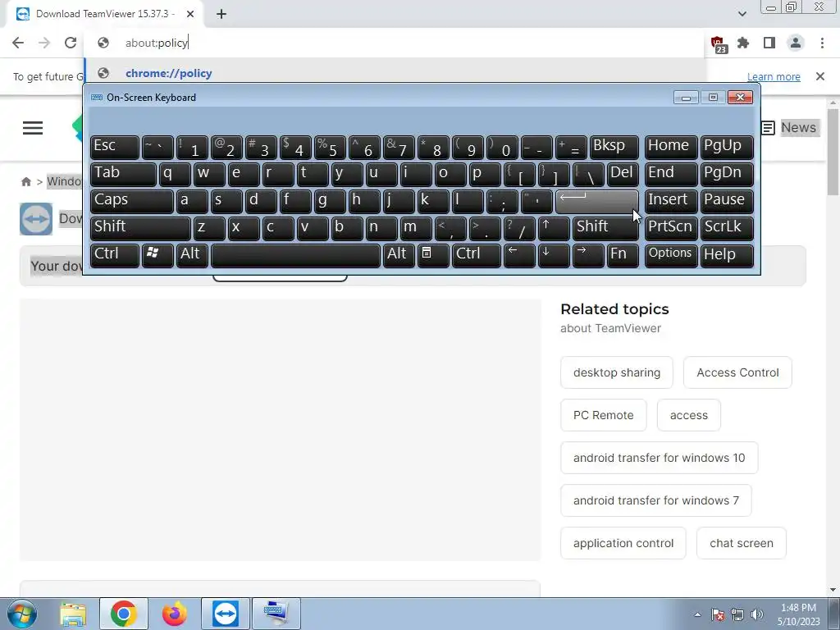840x630 pixels.
Task: Toggle the left Alt key
Action: [192, 255]
